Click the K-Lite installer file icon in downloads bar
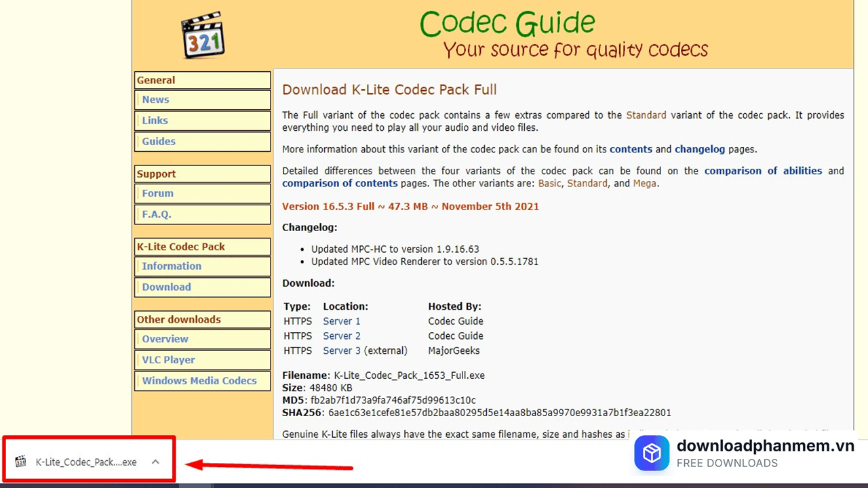 click(21, 462)
